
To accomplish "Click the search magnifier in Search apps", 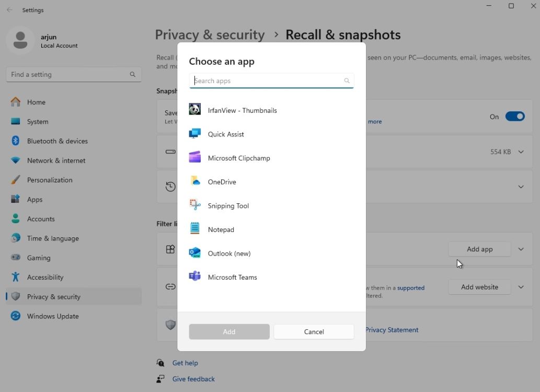I will tap(347, 80).
